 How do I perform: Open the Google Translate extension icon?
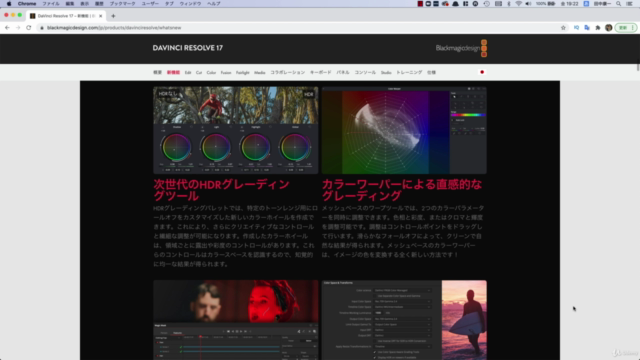click(x=587, y=28)
